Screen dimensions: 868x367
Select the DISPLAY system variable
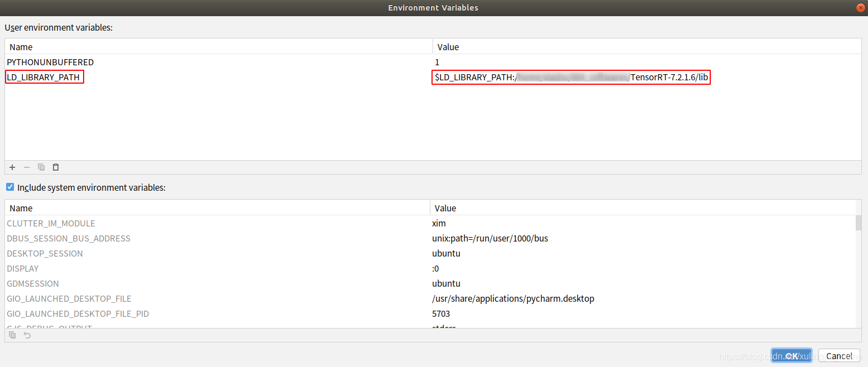tap(23, 268)
